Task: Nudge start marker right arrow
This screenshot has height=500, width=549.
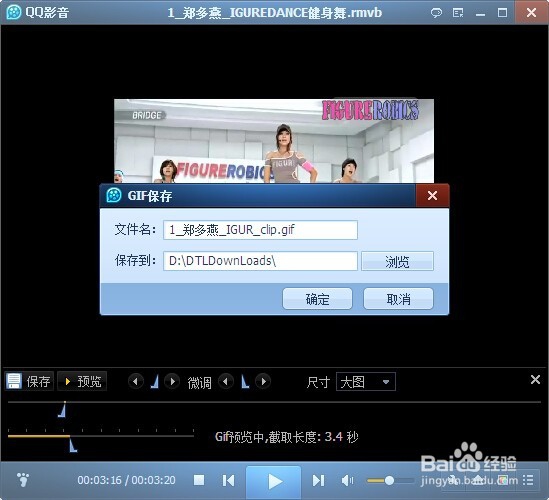Action: (x=172, y=381)
